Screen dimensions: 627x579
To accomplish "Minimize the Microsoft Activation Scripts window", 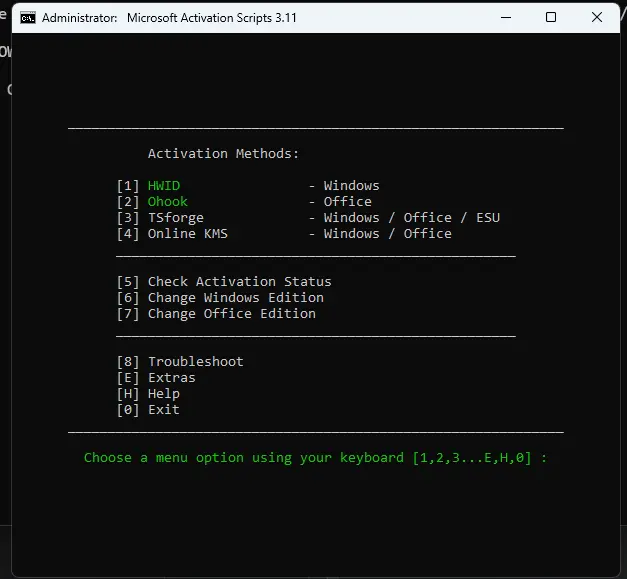I will point(506,18).
